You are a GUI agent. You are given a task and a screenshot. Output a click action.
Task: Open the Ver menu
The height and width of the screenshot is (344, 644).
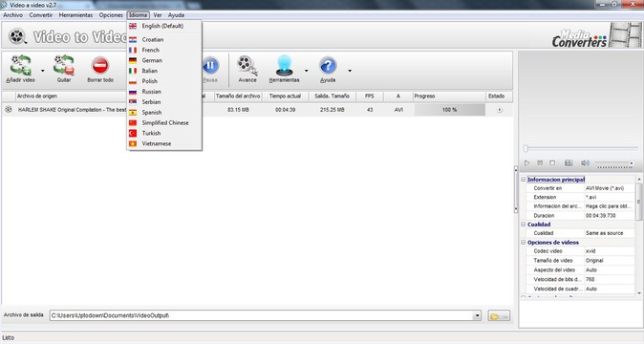(x=158, y=15)
